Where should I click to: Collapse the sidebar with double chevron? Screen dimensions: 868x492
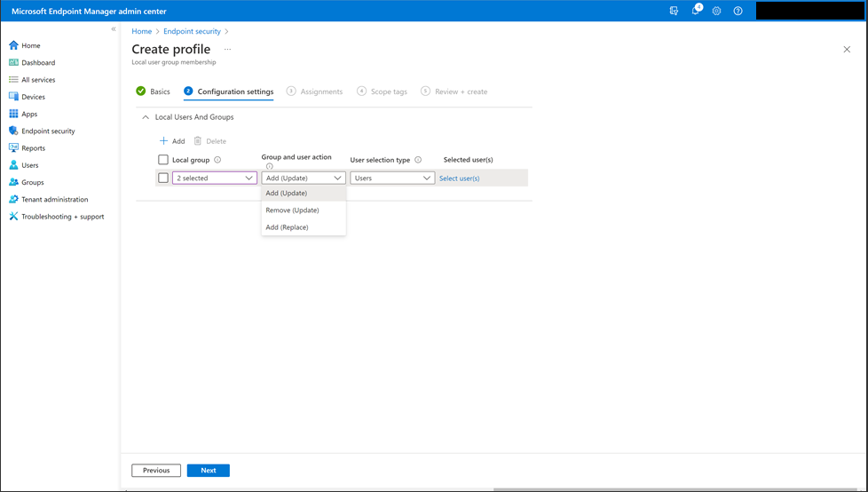[114, 28]
